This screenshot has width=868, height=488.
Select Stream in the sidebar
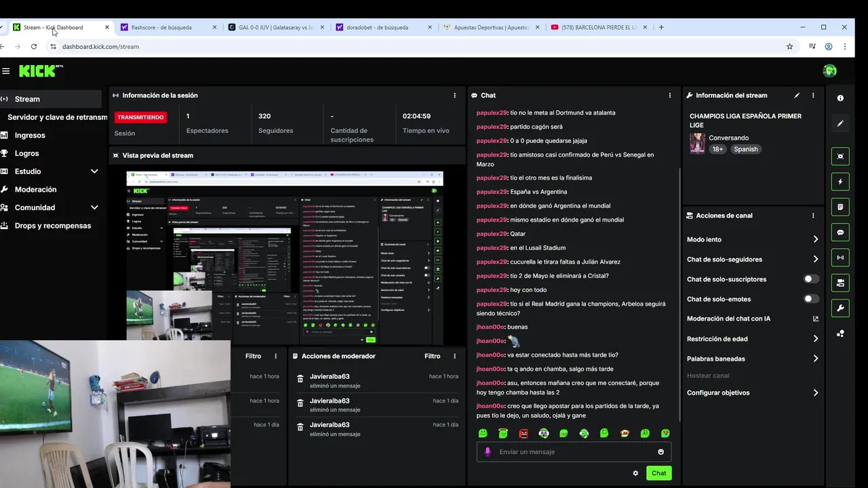pyautogui.click(x=51, y=99)
